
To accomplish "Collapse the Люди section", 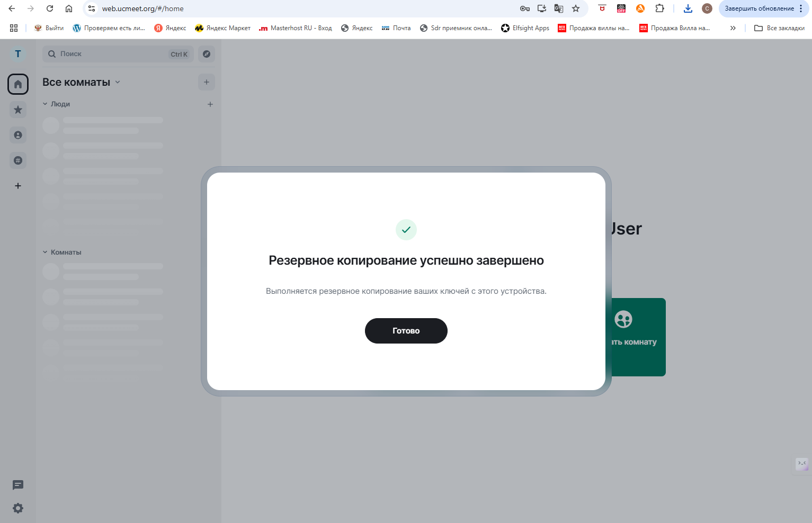I will pos(44,104).
